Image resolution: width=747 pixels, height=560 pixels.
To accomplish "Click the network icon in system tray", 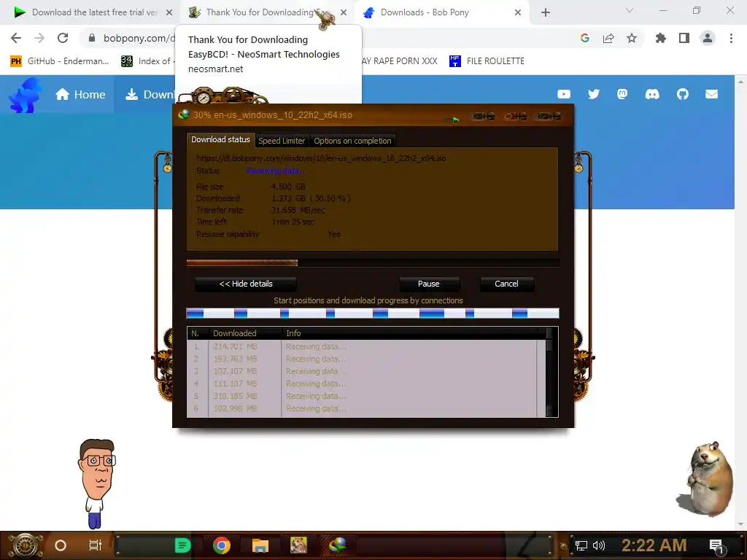I will pos(581,545).
